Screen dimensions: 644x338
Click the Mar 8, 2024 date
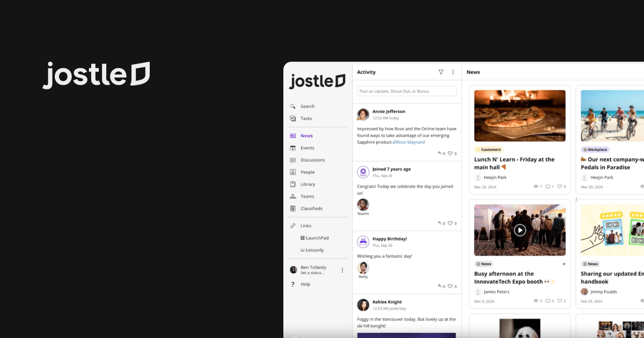tap(485, 302)
